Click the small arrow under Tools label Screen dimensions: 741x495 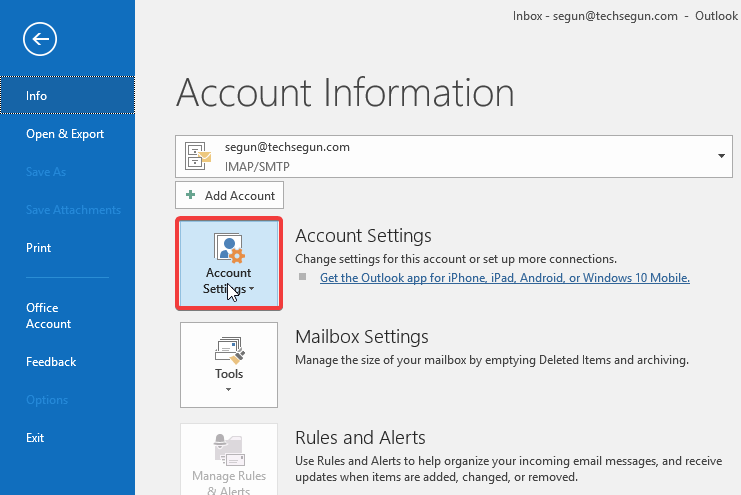point(229,390)
